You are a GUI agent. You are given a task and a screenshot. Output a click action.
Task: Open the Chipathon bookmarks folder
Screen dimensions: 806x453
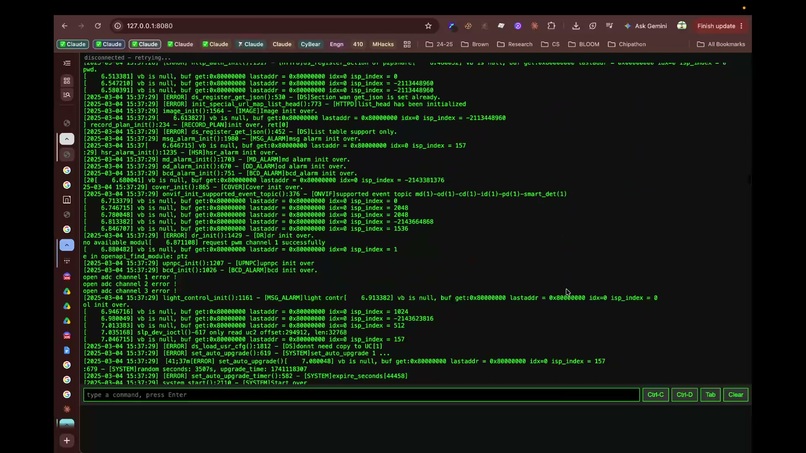click(x=627, y=44)
